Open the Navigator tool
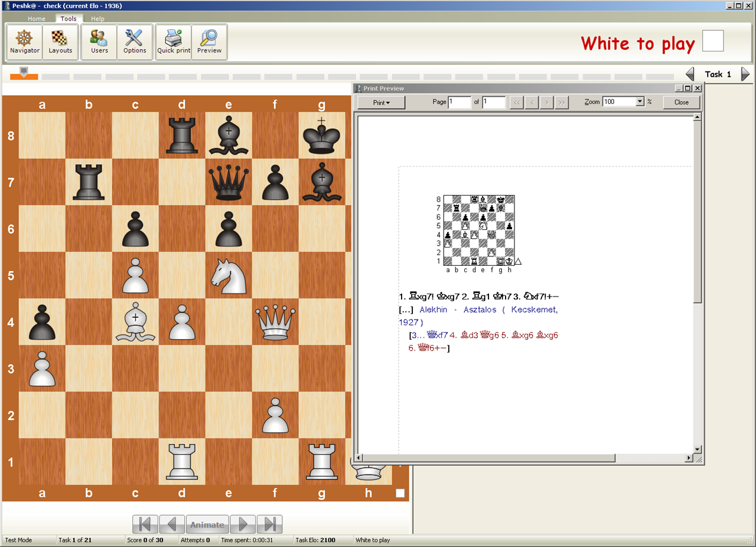Image resolution: width=756 pixels, height=547 pixels. [25, 42]
